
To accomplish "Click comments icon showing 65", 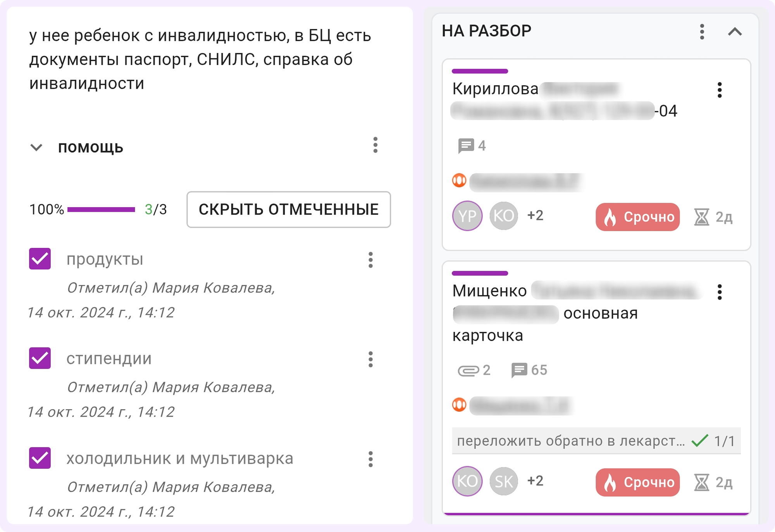I will pos(519,370).
